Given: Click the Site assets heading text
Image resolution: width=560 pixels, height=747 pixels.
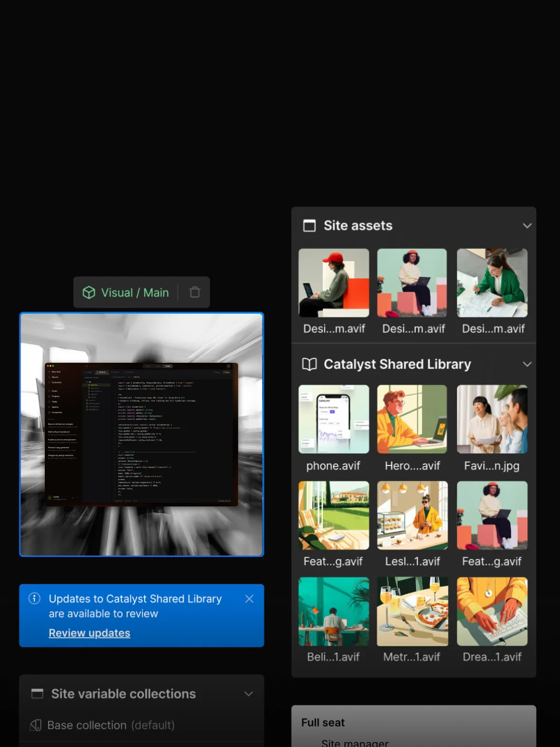Looking at the screenshot, I should (x=358, y=226).
